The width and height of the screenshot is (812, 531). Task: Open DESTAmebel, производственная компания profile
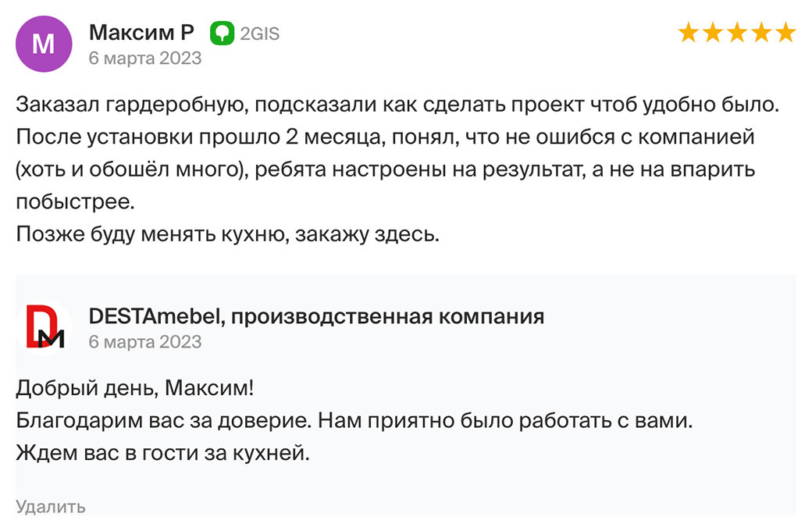(317, 317)
